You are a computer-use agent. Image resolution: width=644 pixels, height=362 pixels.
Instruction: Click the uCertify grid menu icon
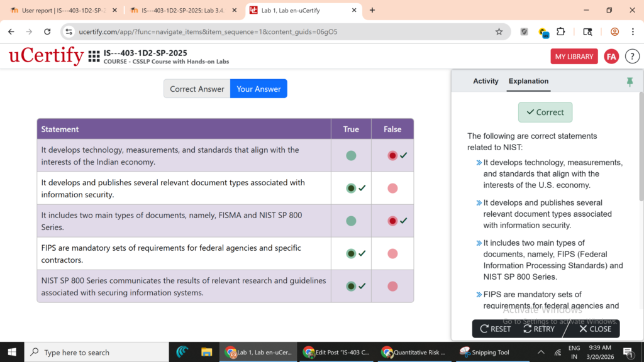tap(94, 57)
